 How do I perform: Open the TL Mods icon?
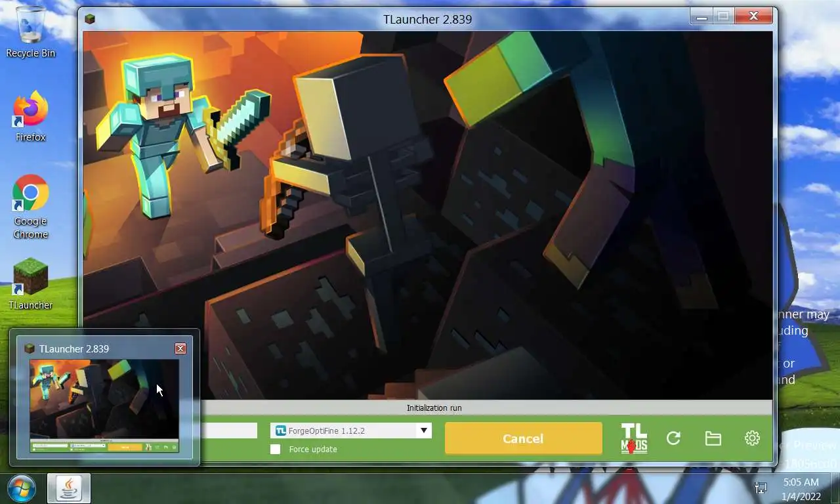point(634,438)
